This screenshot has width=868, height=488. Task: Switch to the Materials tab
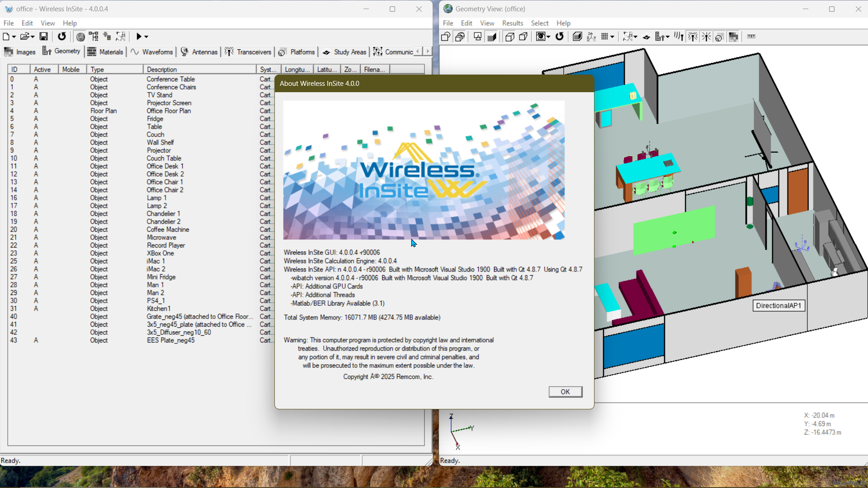[105, 52]
